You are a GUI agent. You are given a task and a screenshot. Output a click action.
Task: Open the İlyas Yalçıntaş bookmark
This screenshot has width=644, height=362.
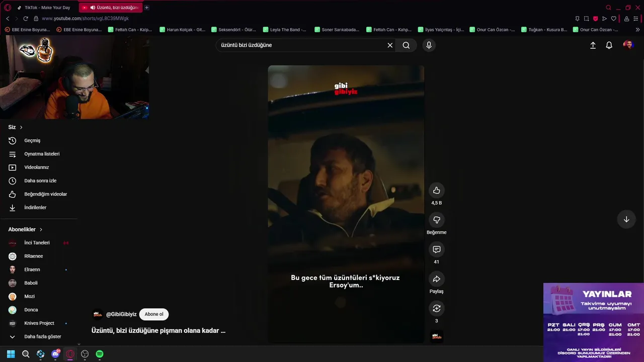(441, 30)
